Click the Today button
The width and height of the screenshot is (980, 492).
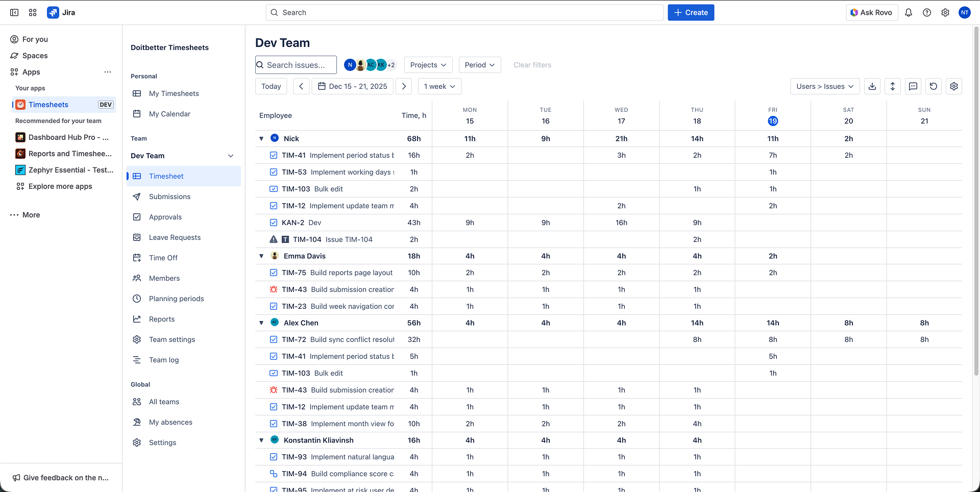coord(271,86)
